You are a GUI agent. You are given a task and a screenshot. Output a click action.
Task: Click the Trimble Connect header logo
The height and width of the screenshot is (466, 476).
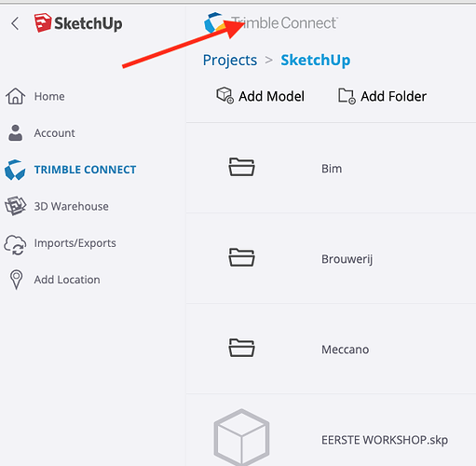tap(271, 23)
